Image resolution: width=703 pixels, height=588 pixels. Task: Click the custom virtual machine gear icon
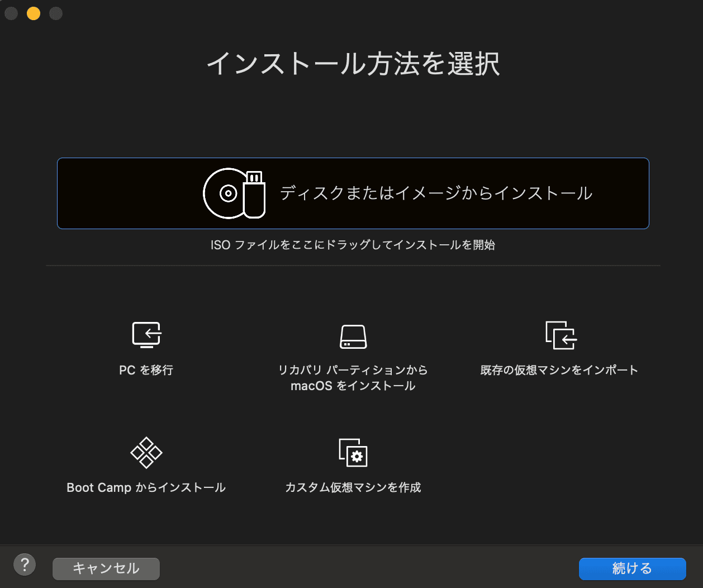click(353, 453)
